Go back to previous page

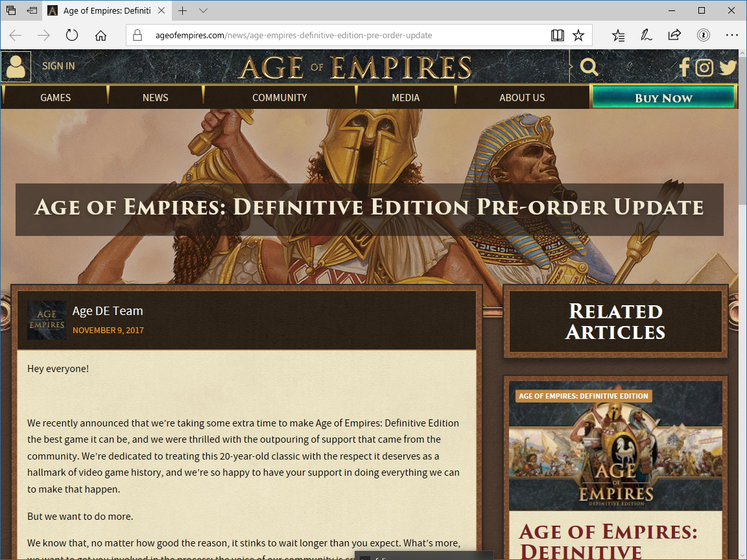point(16,35)
